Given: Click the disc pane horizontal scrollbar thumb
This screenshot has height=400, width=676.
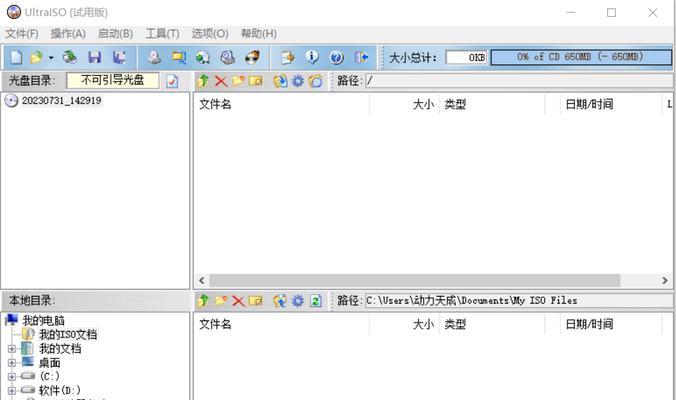Looking at the screenshot, I should click(415, 280).
